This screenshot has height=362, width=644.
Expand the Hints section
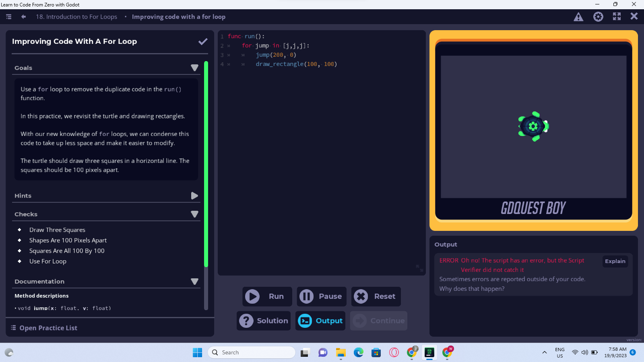(x=194, y=196)
